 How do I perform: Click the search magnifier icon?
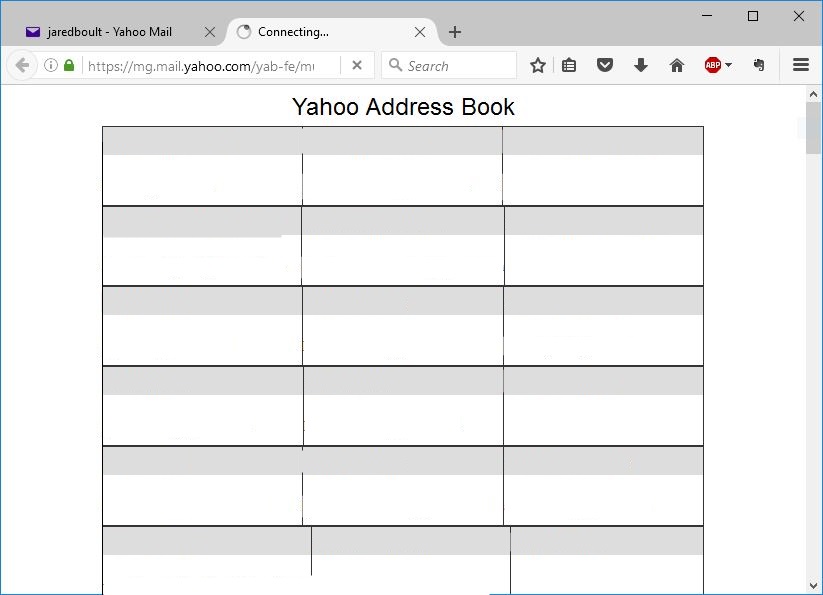point(395,65)
